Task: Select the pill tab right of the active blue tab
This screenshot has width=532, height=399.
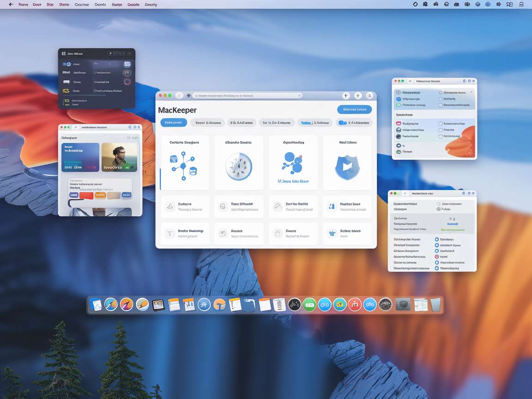Action: pyautogui.click(x=208, y=122)
